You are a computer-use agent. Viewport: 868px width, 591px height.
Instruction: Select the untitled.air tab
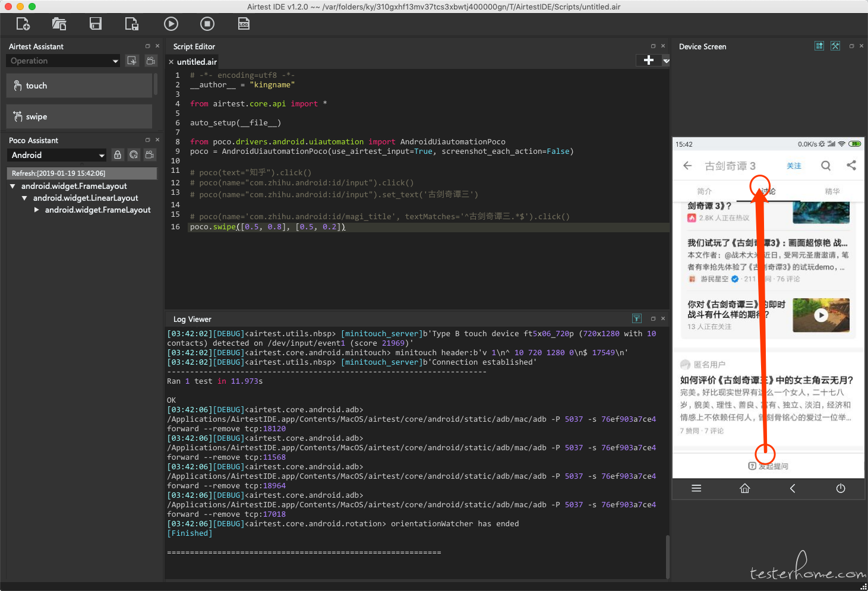197,62
